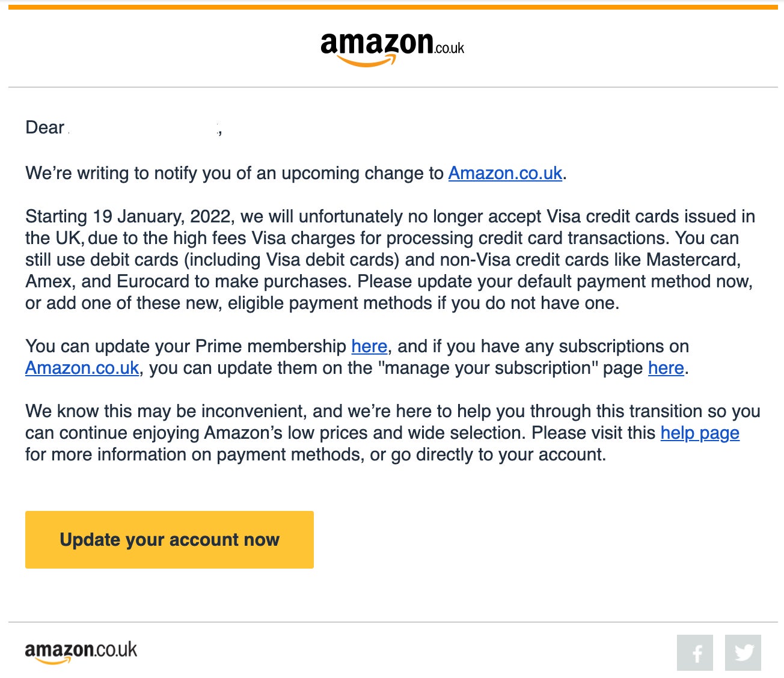The height and width of the screenshot is (678, 784).
Task: Click the amazon.co.uk logo at the top
Action: point(392,49)
